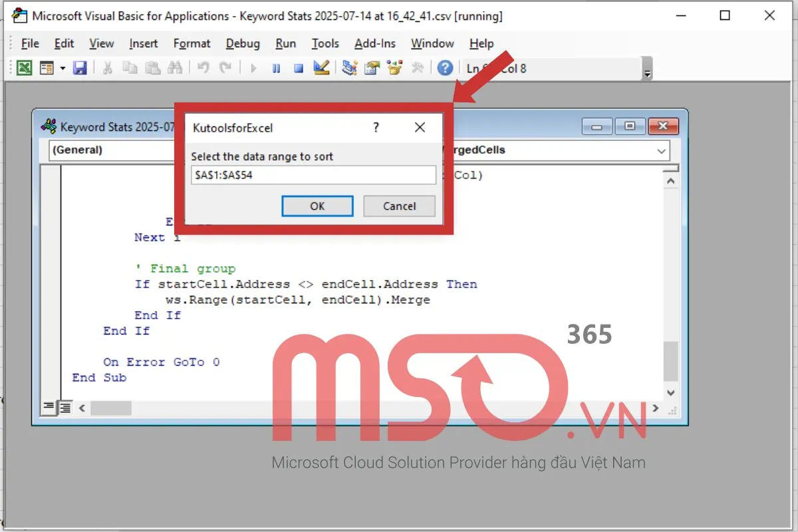Image resolution: width=798 pixels, height=532 pixels.
Task: Open Project Explorer from toolbar icon
Action: [x=350, y=68]
